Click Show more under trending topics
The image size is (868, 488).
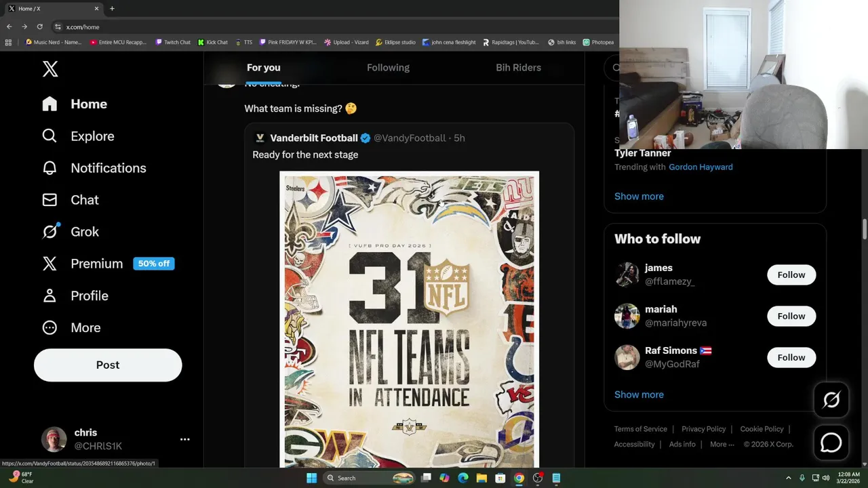point(639,196)
